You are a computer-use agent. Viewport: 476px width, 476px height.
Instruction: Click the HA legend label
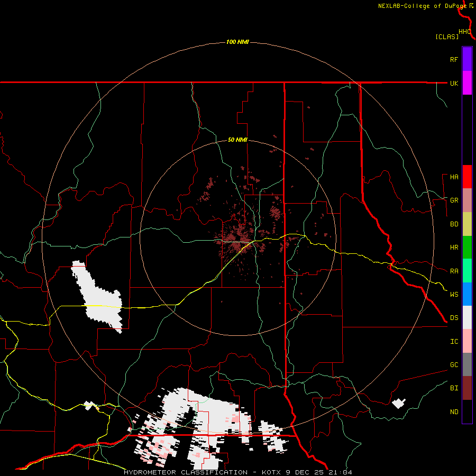(454, 177)
